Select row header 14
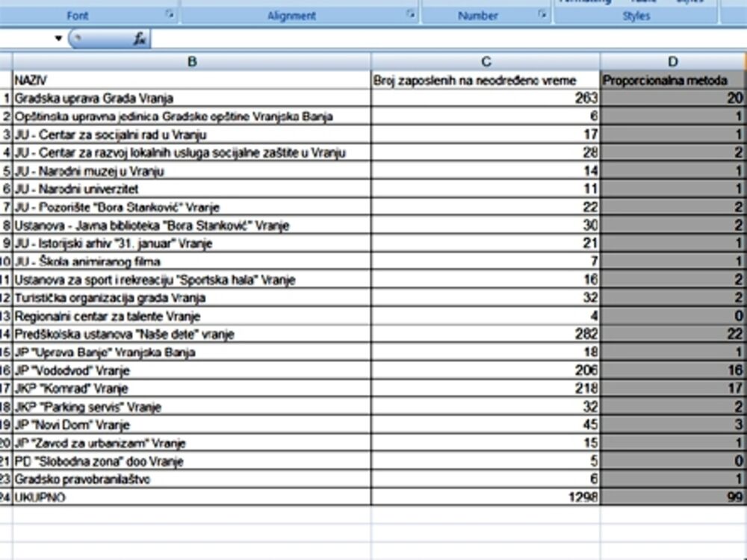This screenshot has width=747, height=560. tap(6, 335)
